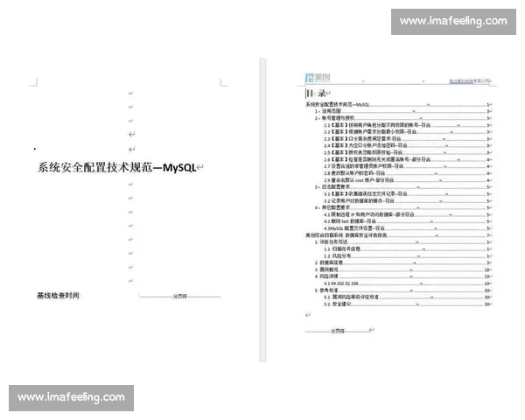Open contents entry '3、日志配置要求'

(402, 187)
